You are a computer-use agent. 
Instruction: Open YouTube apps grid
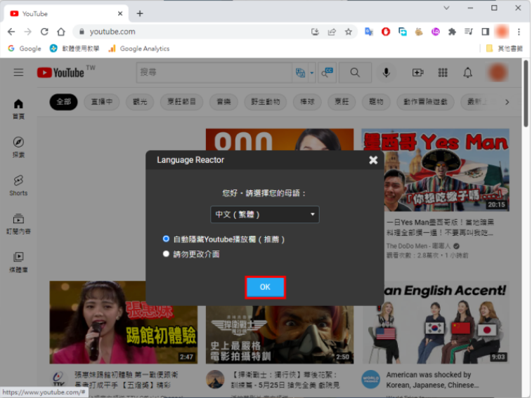click(443, 72)
